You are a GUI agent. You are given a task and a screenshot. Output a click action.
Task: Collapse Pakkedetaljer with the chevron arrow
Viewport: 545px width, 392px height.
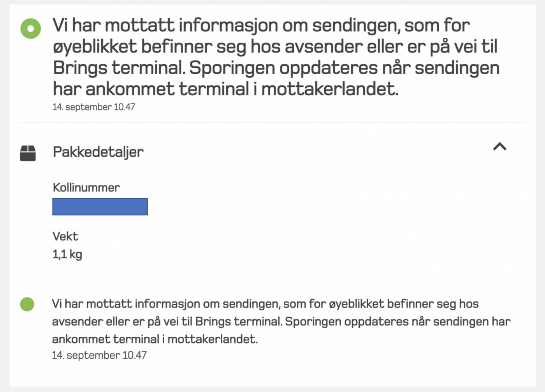coord(500,147)
